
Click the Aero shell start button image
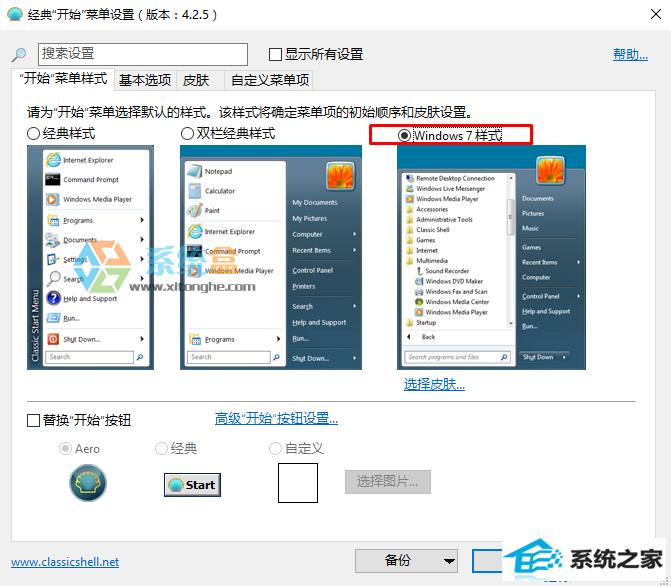click(x=87, y=483)
